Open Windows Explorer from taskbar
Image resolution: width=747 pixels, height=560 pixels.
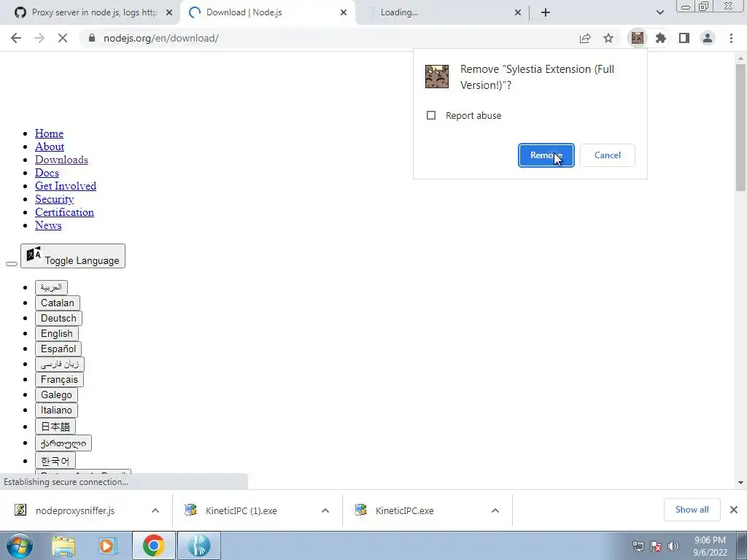(x=63, y=545)
